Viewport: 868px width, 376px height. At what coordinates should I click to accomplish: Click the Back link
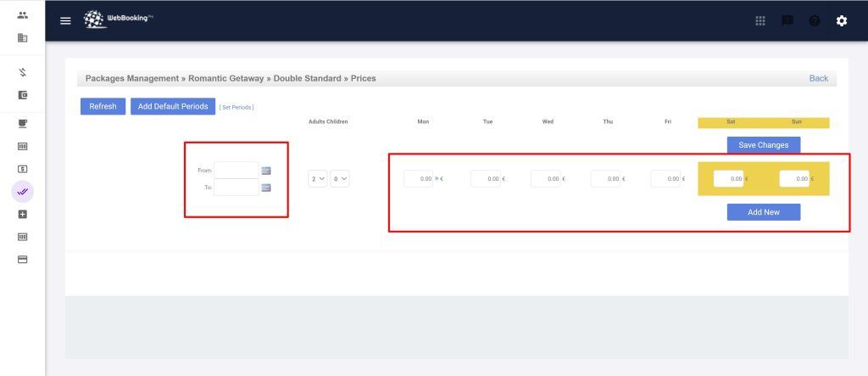(x=818, y=78)
